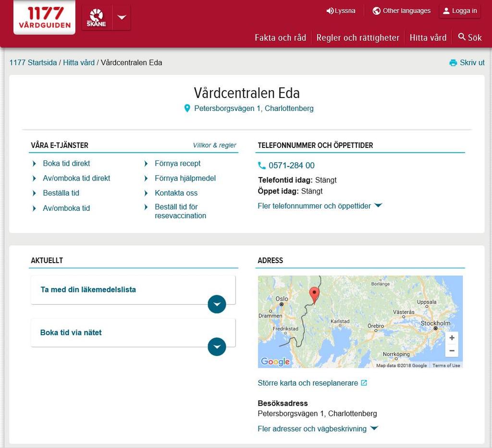The width and height of the screenshot is (492, 448).
Task: Click the Lyssna speaker button
Action: point(341,11)
